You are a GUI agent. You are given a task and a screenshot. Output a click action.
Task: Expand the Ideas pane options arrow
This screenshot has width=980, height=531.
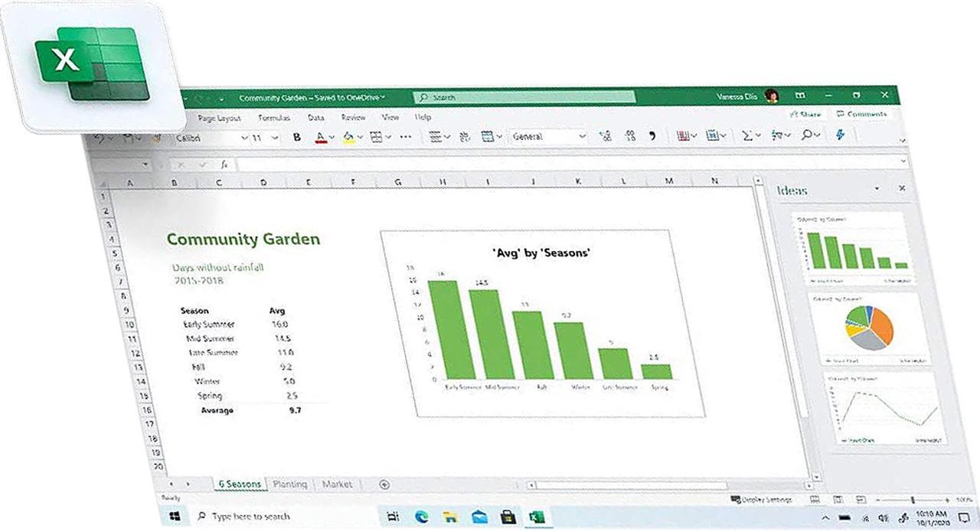pos(877,188)
